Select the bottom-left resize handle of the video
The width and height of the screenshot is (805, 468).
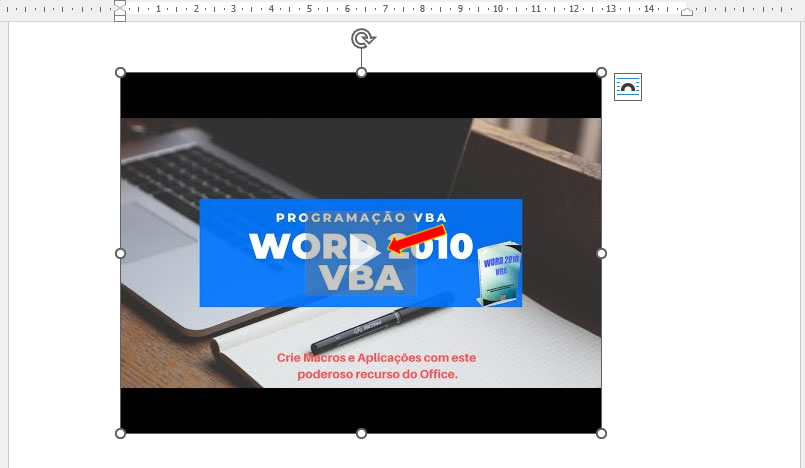tap(120, 433)
